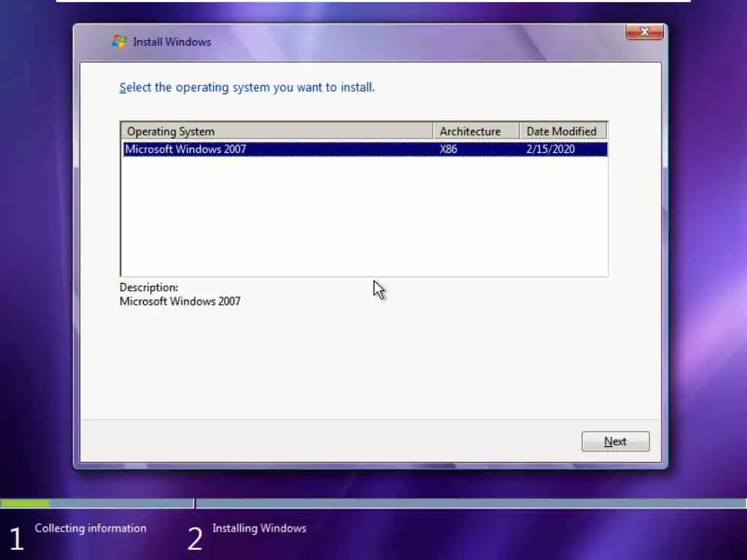The width and height of the screenshot is (747, 560).
Task: Click the Operating System column header
Action: click(276, 131)
